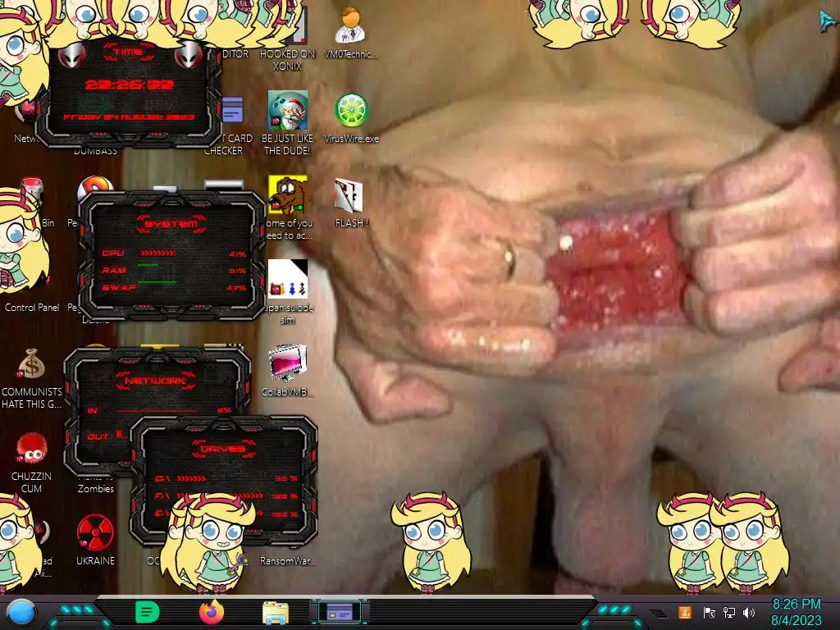Click the left alien head on the TIME widget
The image size is (840, 630).
(x=72, y=55)
